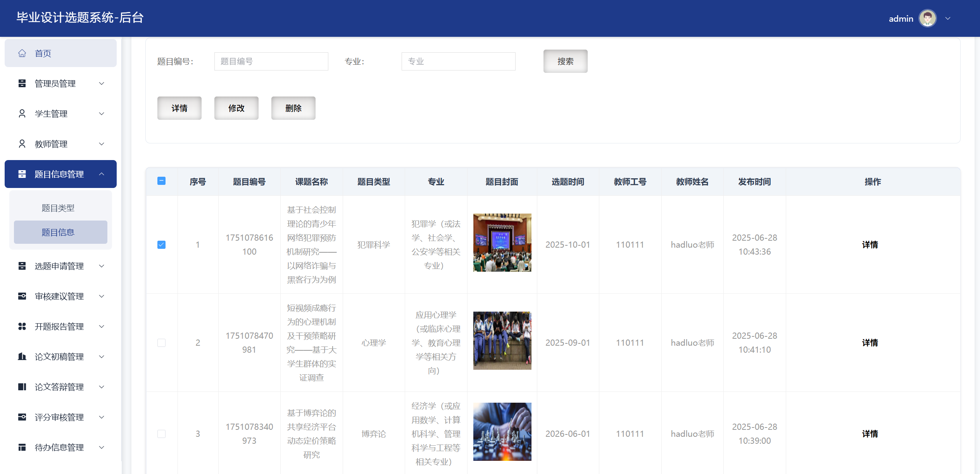Click the home icon beside 首页

click(x=22, y=53)
